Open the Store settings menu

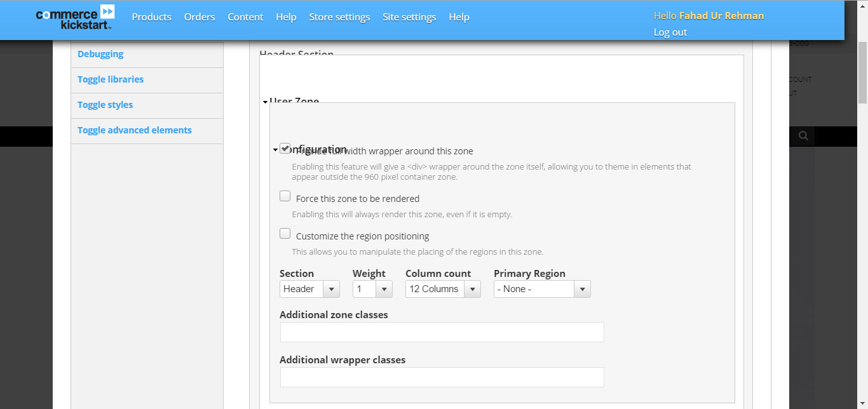coord(339,17)
